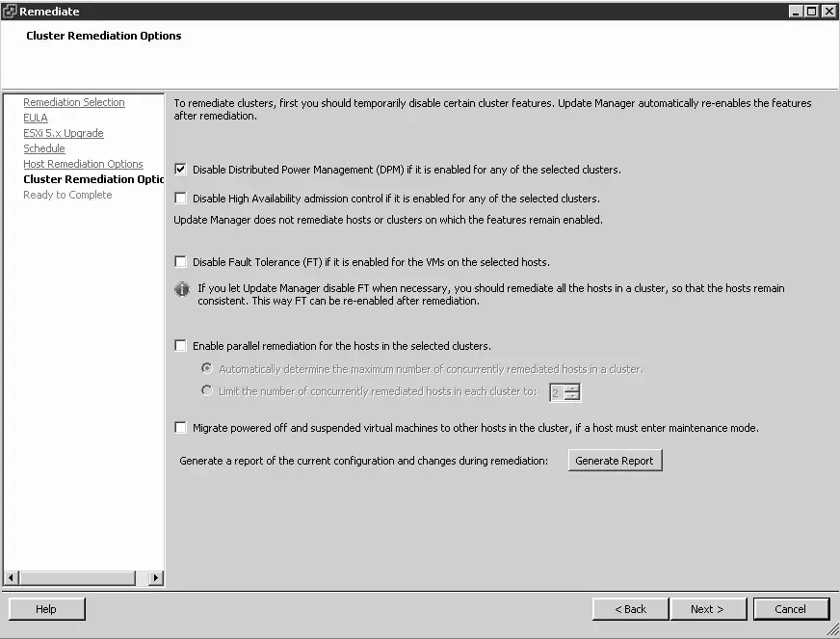The height and width of the screenshot is (639, 840).
Task: Select Cluster Remediation Options in sidebar
Action: pos(93,179)
